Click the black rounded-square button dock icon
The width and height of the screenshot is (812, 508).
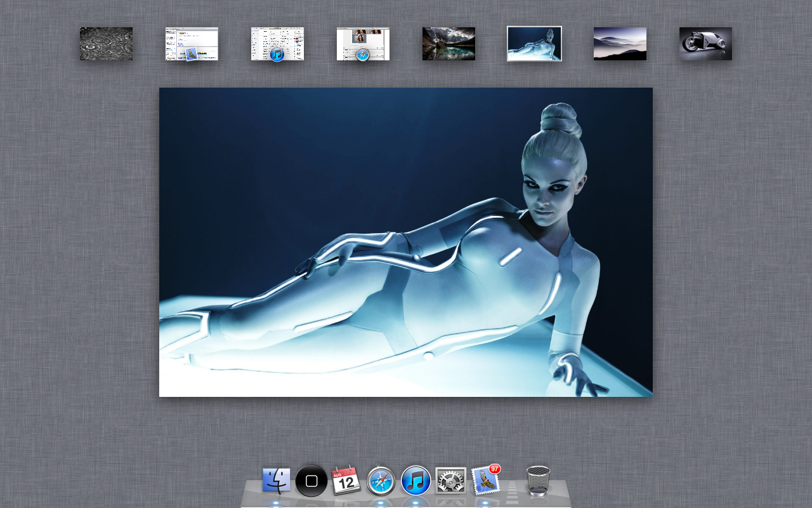click(311, 481)
